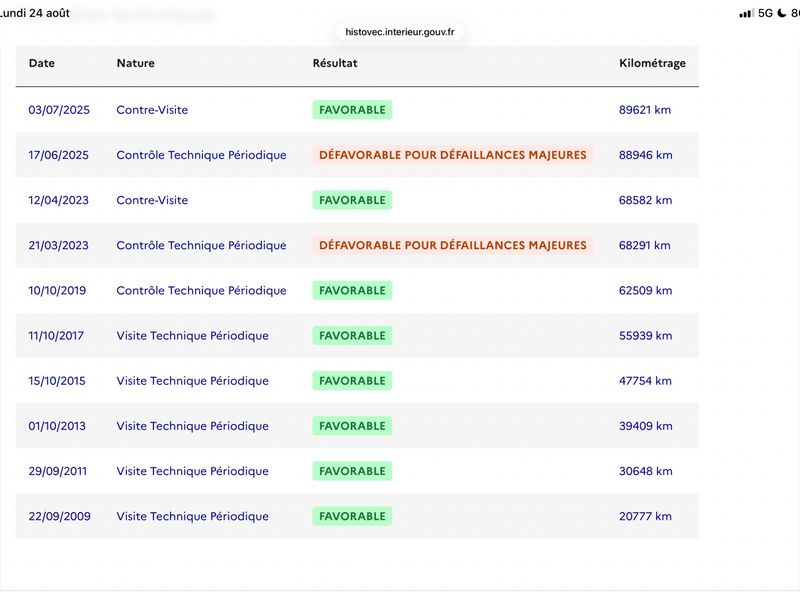
Task: Click the 20777 km mileage value
Action: point(645,516)
